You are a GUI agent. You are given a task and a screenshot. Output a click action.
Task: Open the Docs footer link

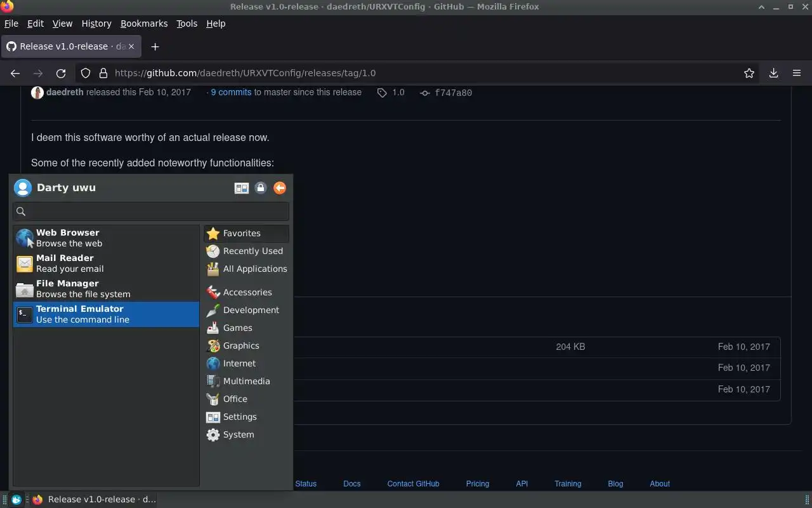click(352, 483)
